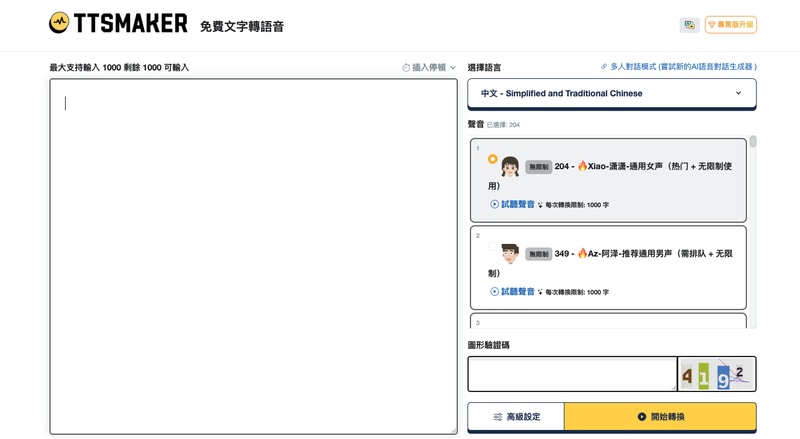Viewport: 800px width, 439px height.
Task: Click the 每次轉換限制: 1000 字 text under Az
Action: (x=577, y=292)
